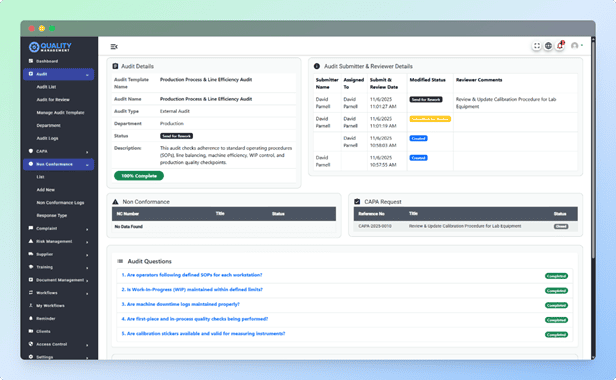Toggle the sidebar collapse hamburger icon

pyautogui.click(x=114, y=47)
